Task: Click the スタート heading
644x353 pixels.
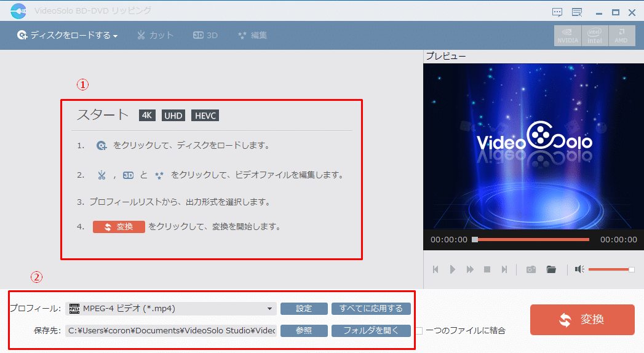Action: [x=103, y=114]
